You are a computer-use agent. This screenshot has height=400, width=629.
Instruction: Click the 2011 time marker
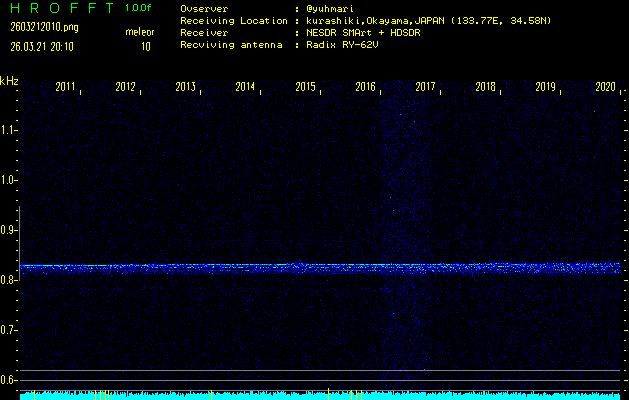click(x=66, y=88)
